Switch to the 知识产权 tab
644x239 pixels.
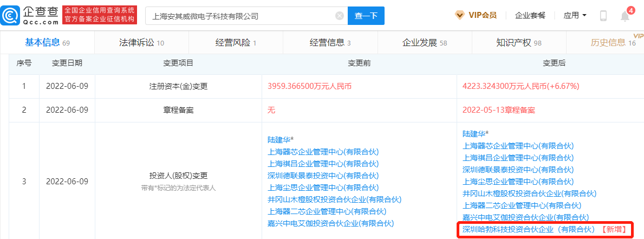pyautogui.click(x=519, y=42)
